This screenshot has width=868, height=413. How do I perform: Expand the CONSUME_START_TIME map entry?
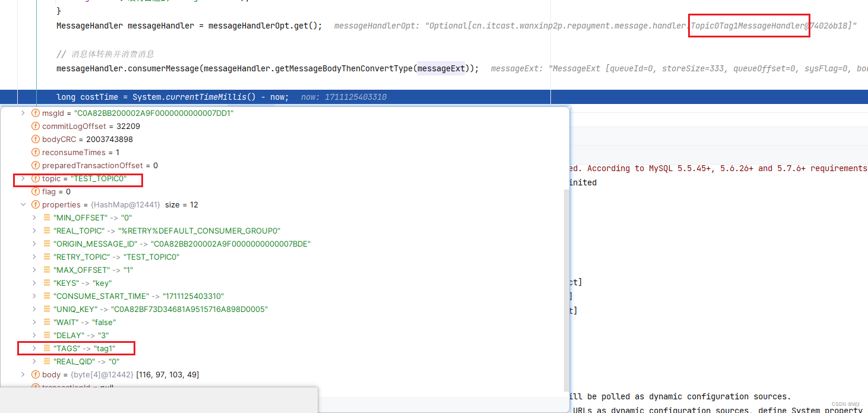click(34, 296)
